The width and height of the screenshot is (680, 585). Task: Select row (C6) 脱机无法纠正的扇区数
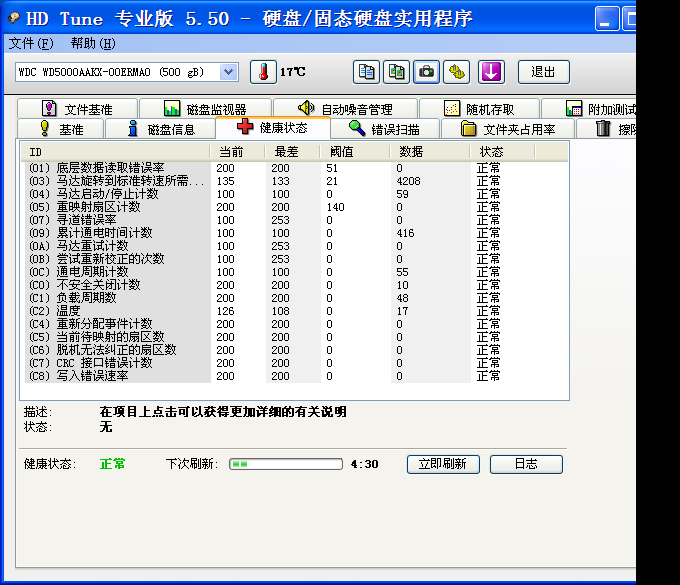click(x=294, y=350)
